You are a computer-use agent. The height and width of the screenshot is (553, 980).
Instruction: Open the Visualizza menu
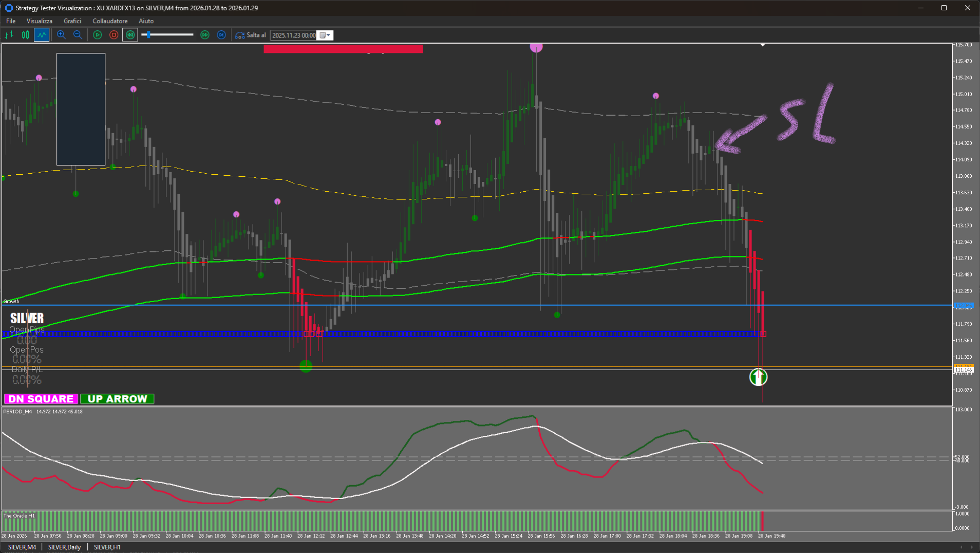[40, 21]
